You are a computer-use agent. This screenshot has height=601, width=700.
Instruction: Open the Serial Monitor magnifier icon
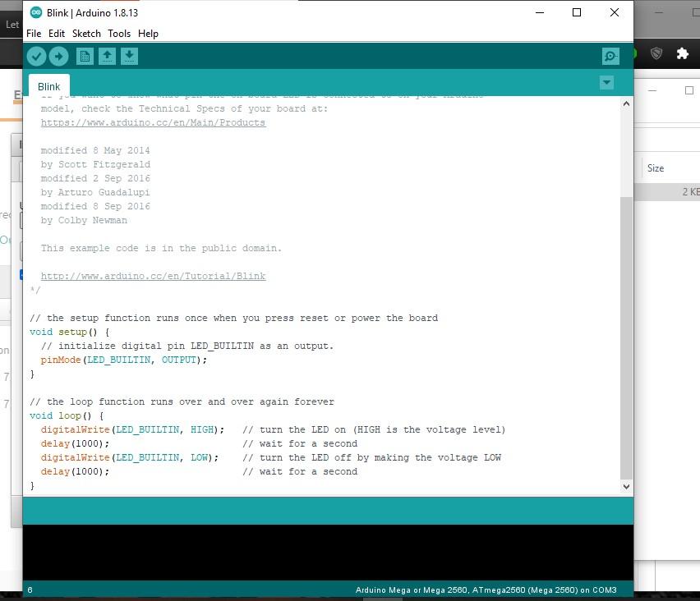pyautogui.click(x=610, y=56)
